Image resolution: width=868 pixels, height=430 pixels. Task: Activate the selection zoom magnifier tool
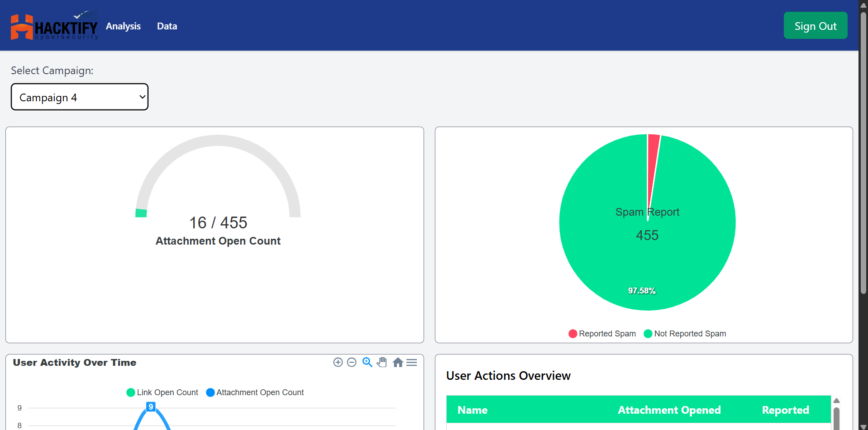coord(367,362)
